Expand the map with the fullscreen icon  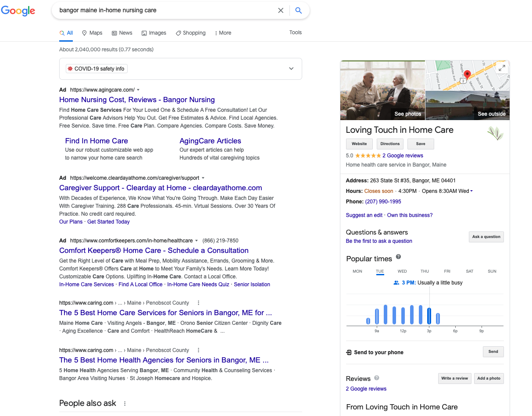(x=502, y=68)
